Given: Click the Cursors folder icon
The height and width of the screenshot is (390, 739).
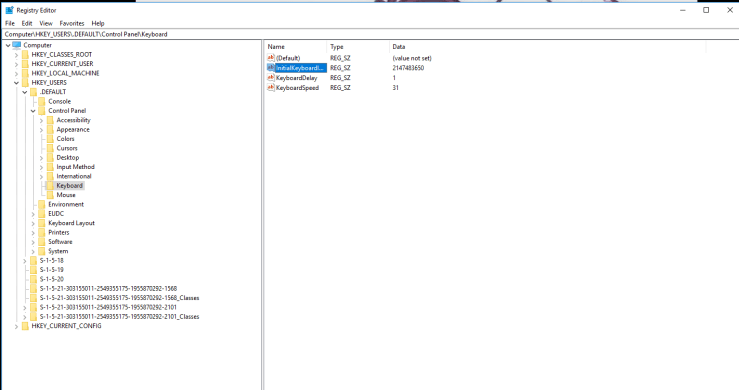Looking at the screenshot, I should coord(50,148).
